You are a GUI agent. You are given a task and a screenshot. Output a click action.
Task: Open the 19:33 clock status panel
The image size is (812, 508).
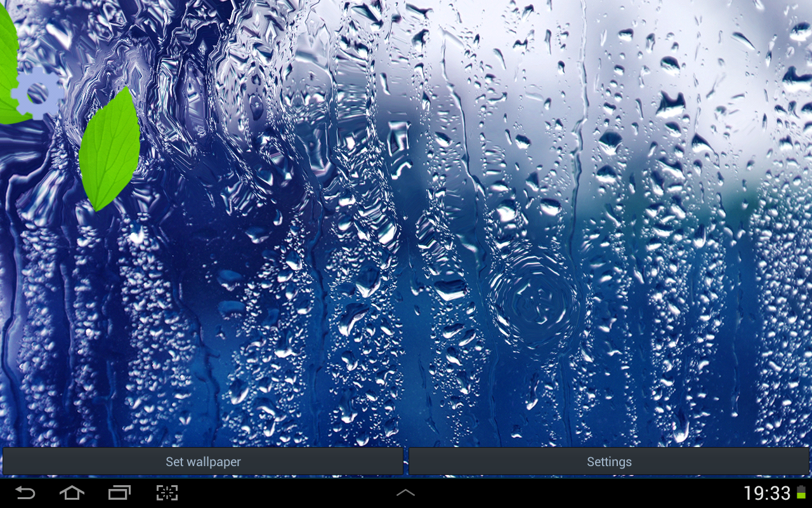pos(767,493)
